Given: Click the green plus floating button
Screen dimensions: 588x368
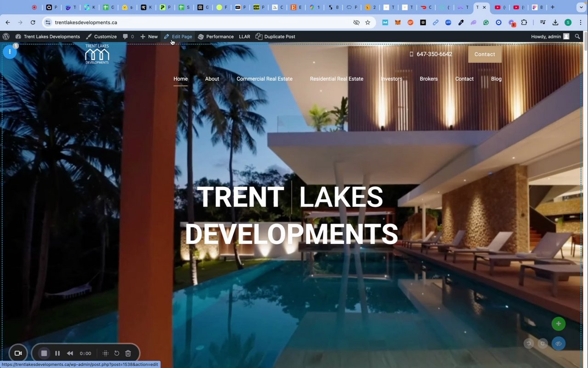Looking at the screenshot, I should pos(559,323).
